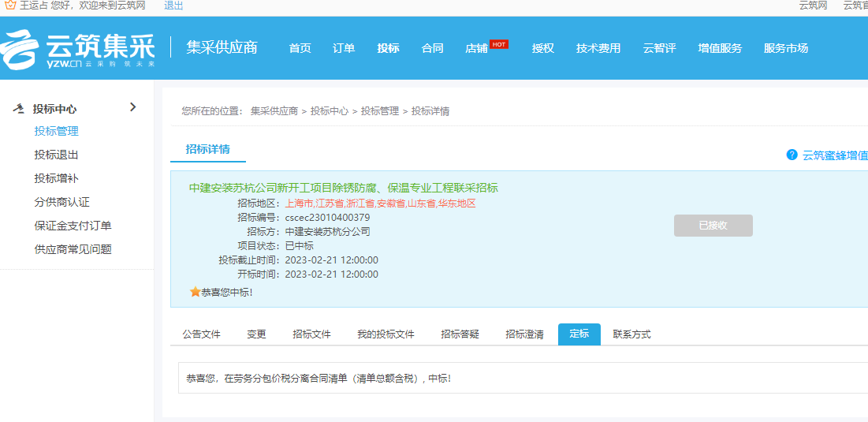Click the 投标中心 breadcrumb link
Screen dimensions: 868x422
click(x=329, y=111)
